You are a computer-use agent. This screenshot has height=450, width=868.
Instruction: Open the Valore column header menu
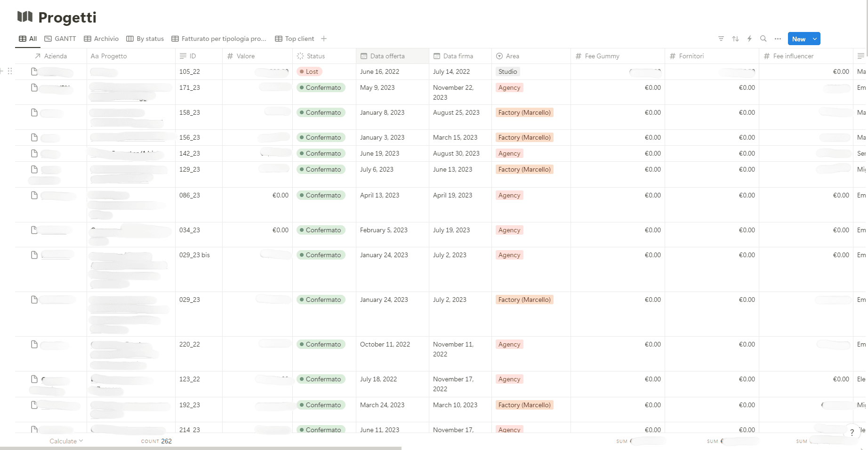257,56
